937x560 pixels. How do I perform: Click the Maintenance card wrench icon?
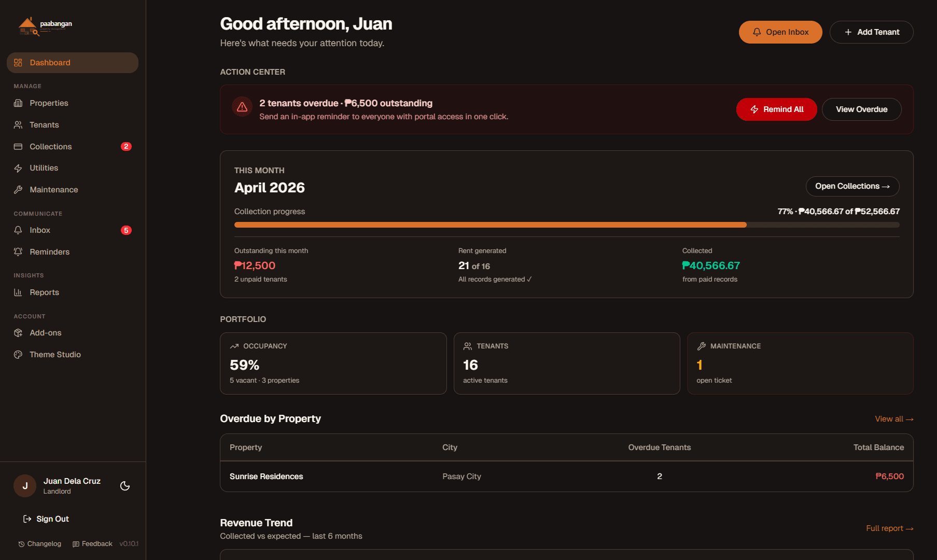point(701,346)
